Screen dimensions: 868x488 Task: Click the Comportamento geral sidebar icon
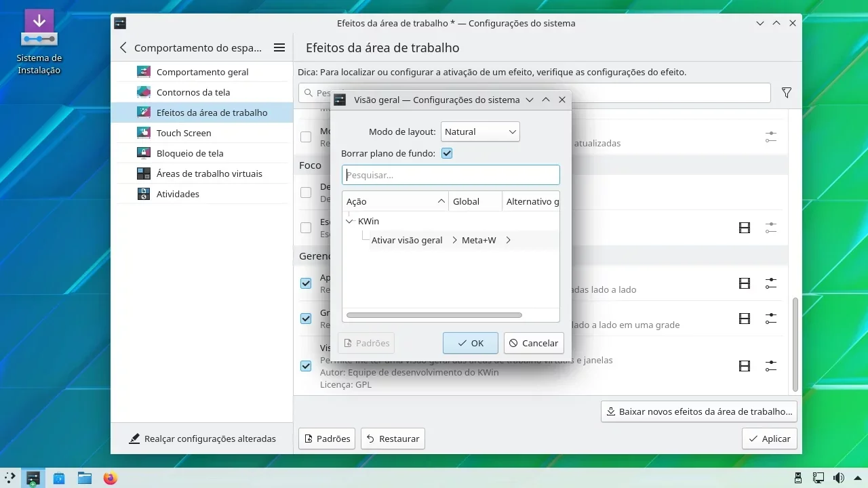coord(143,72)
